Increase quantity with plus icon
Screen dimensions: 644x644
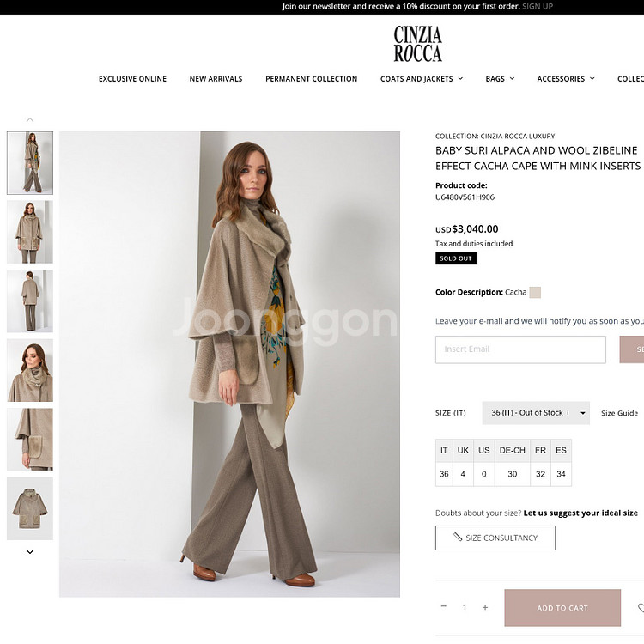tap(485, 607)
